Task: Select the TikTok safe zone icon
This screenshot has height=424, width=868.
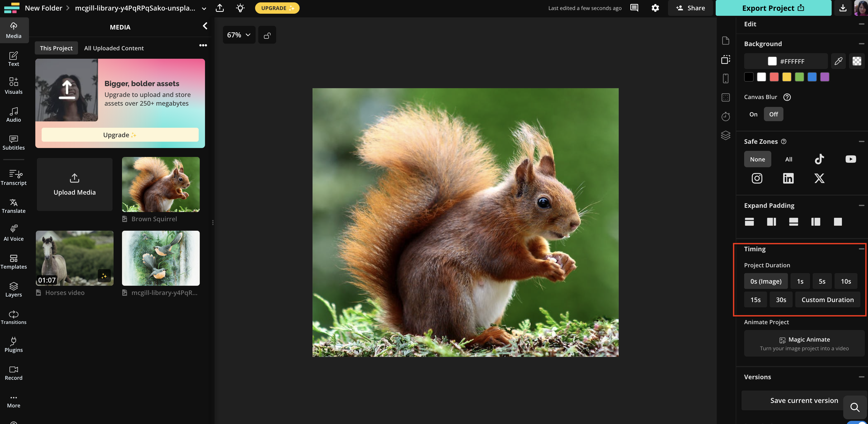Action: coord(819,159)
